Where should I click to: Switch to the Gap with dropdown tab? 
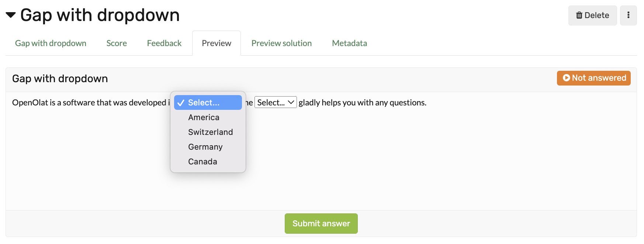pos(50,43)
